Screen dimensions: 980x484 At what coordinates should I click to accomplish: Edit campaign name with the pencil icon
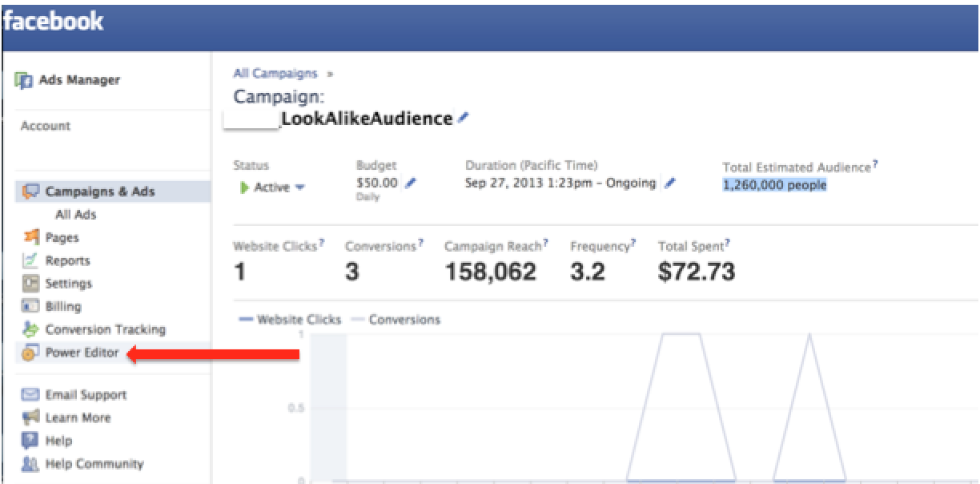coord(464,118)
